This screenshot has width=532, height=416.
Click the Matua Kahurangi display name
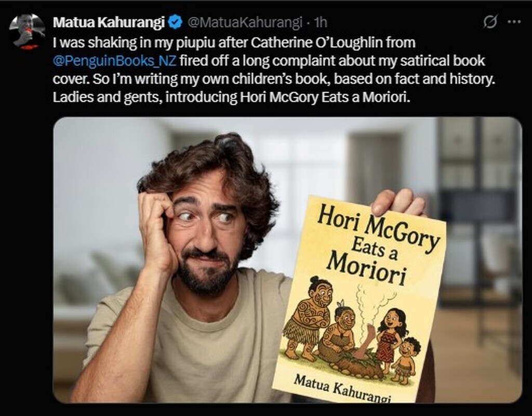pos(109,22)
